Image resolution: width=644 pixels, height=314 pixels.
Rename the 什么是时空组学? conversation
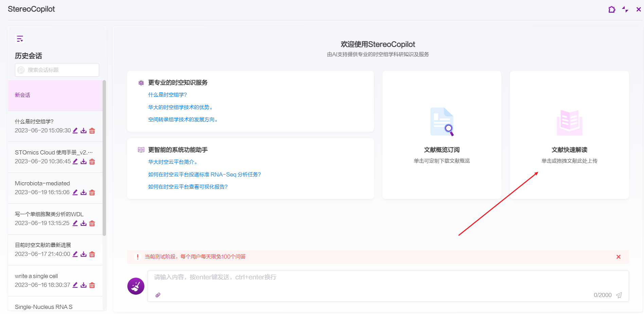pyautogui.click(x=75, y=131)
